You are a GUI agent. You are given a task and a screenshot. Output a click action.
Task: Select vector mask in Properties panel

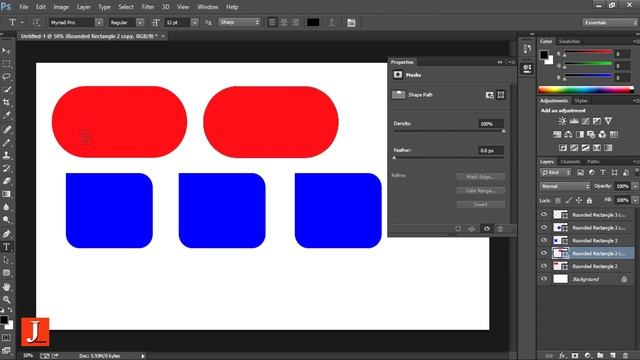click(501, 95)
